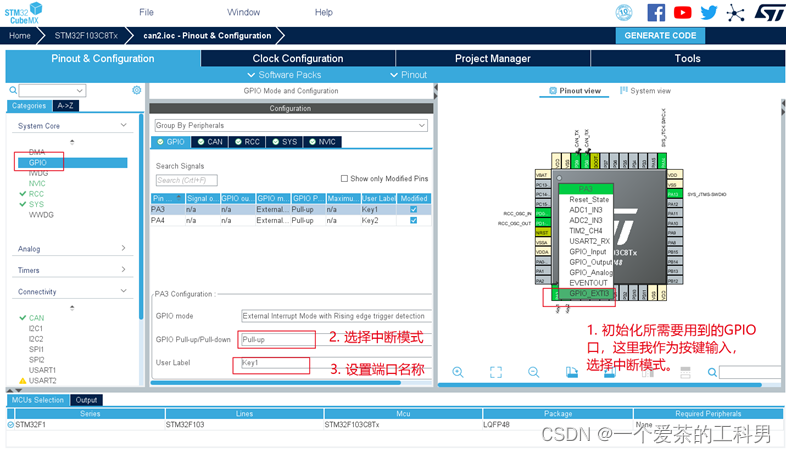
Task: Expand the Timers category
Action: [x=124, y=270]
